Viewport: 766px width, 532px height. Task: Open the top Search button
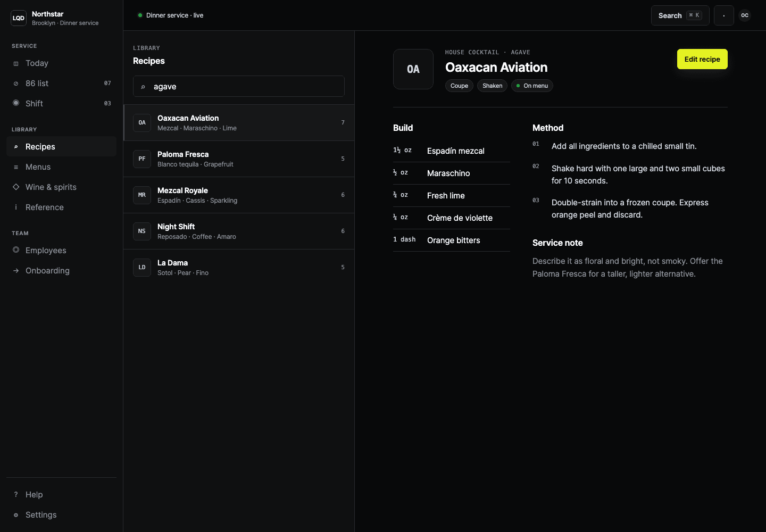680,15
